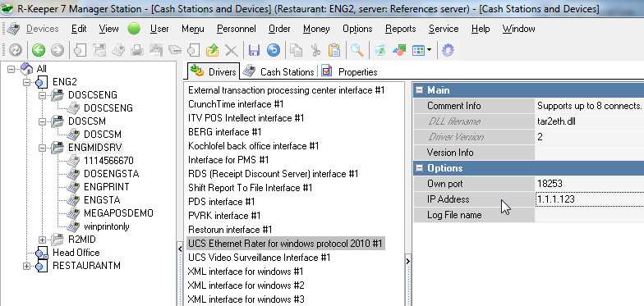Select winprintonly station in tree

coord(107,226)
